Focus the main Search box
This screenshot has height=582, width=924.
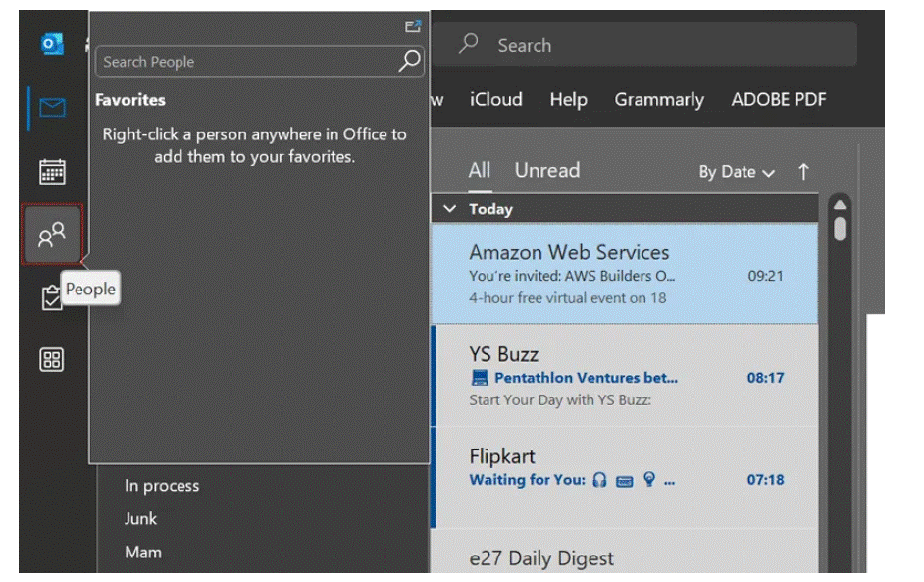tap(645, 44)
